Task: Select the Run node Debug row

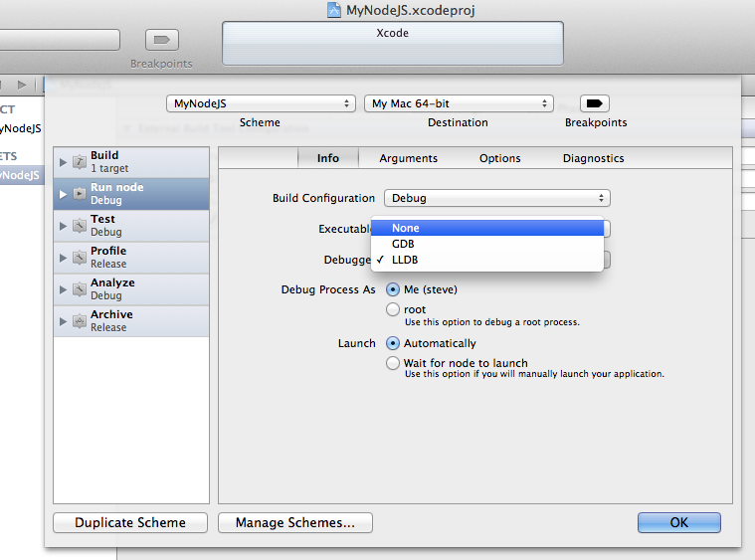Action: pyautogui.click(x=131, y=194)
